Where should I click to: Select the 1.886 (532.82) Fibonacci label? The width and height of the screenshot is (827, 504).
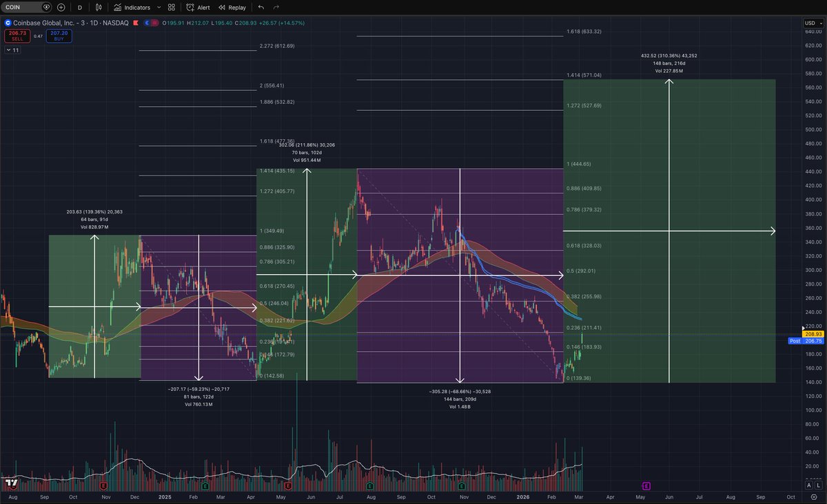[277, 102]
